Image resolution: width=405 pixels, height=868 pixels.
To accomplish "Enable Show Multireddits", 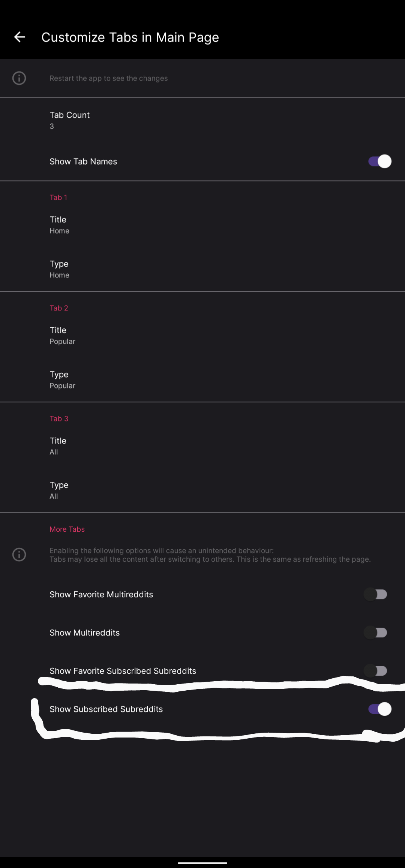I will coord(375,633).
